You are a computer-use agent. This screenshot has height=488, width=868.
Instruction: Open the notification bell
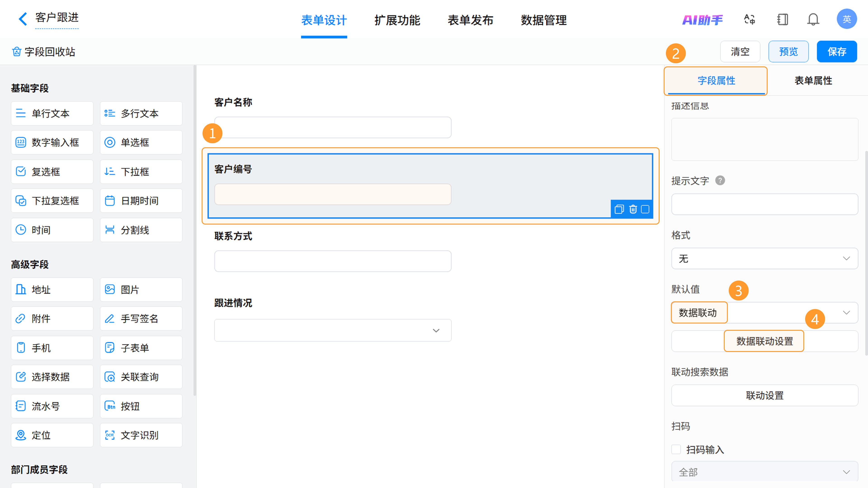point(813,19)
